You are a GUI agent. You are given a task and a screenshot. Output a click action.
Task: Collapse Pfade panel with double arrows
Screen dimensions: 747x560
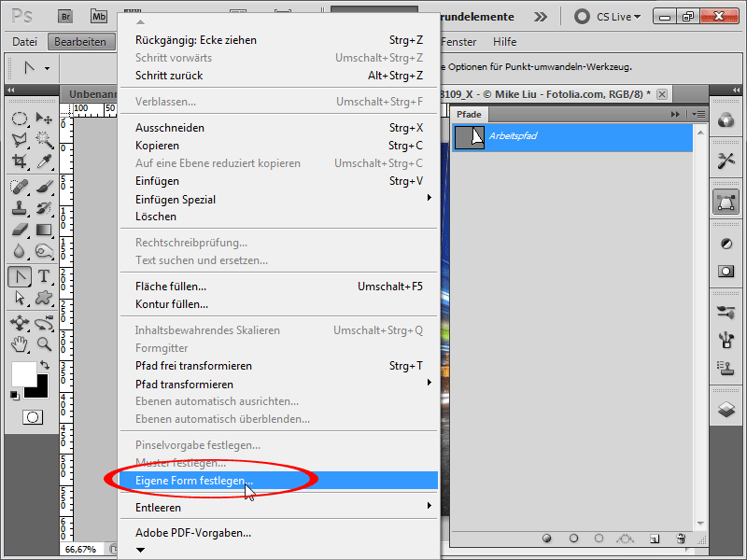pos(675,114)
